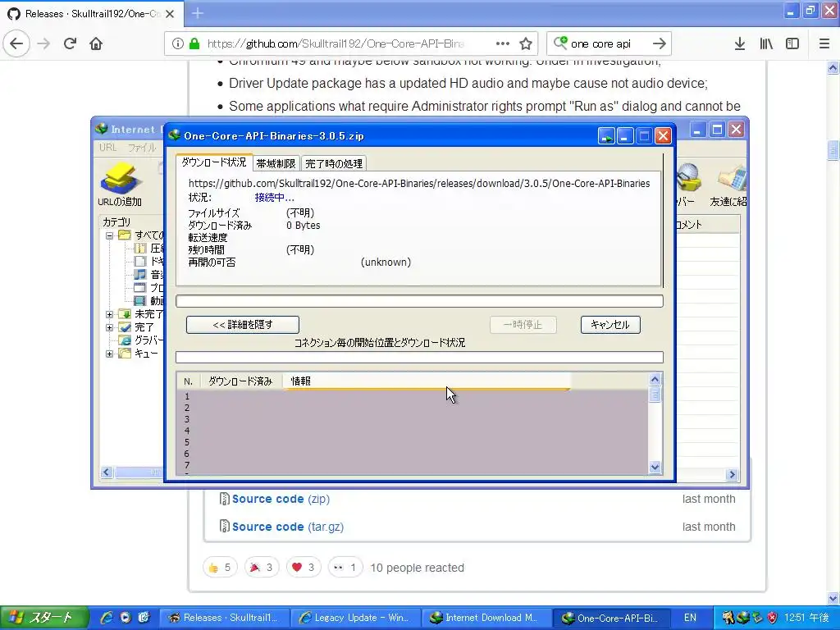Click connection list scroll up arrow
840x630 pixels.
(x=655, y=379)
